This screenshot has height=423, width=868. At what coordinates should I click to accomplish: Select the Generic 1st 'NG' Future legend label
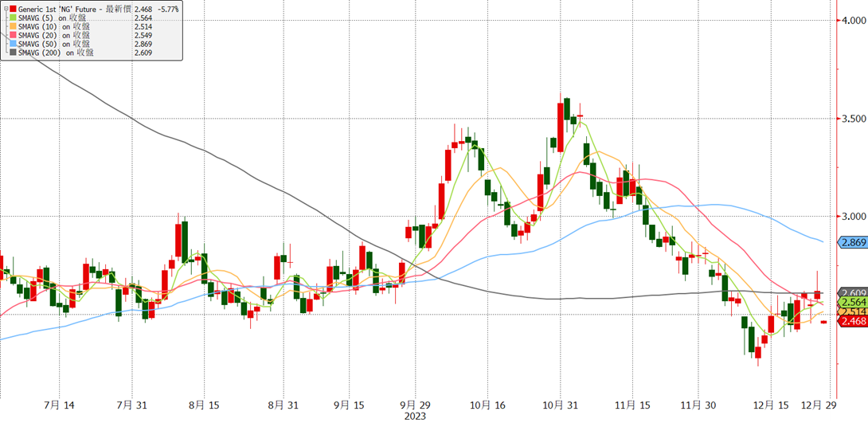pyautogui.click(x=74, y=10)
